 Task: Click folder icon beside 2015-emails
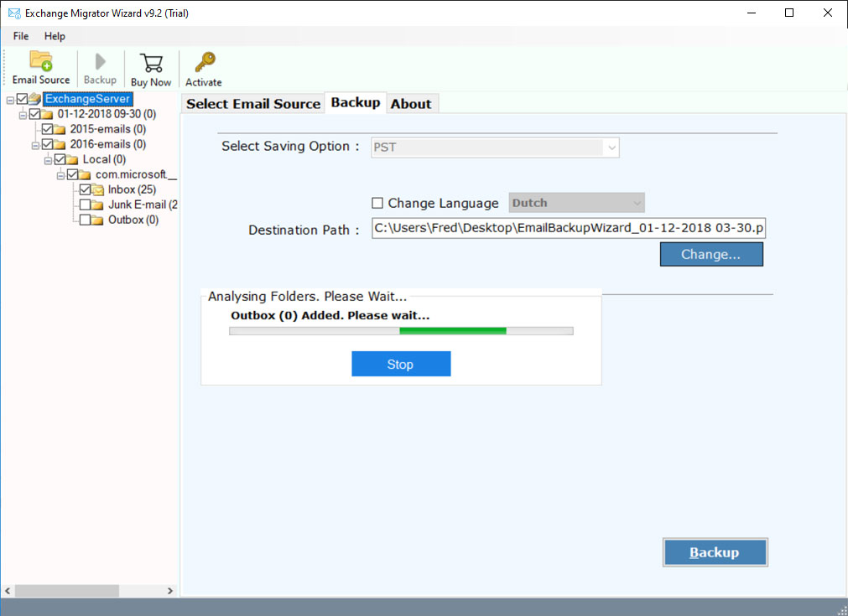(x=60, y=129)
